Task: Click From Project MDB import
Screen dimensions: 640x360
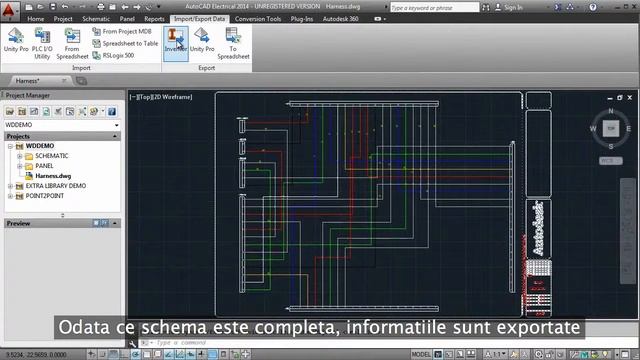Action: click(x=122, y=31)
